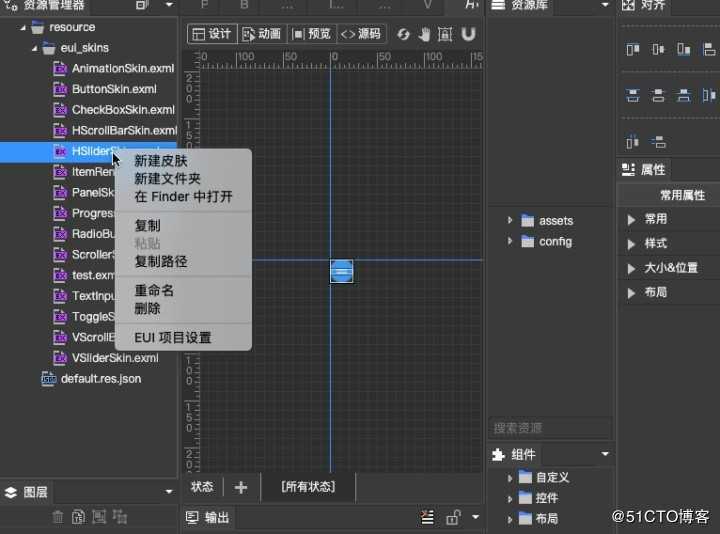Expand the assets folder in resource library
This screenshot has width=720, height=534.
[x=510, y=220]
